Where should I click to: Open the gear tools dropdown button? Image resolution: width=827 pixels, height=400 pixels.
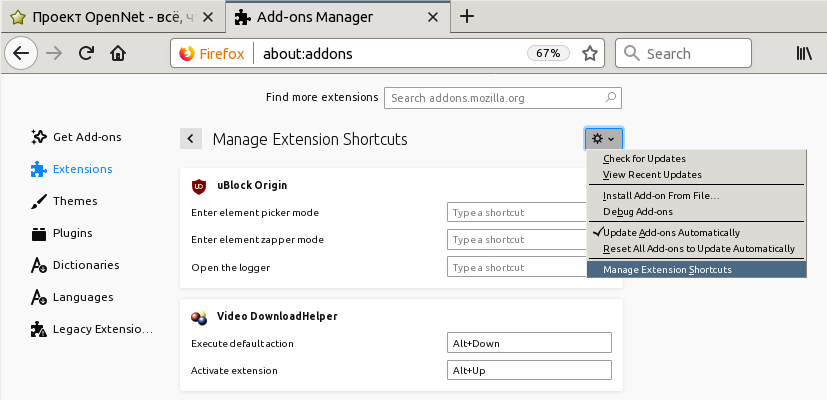point(603,139)
